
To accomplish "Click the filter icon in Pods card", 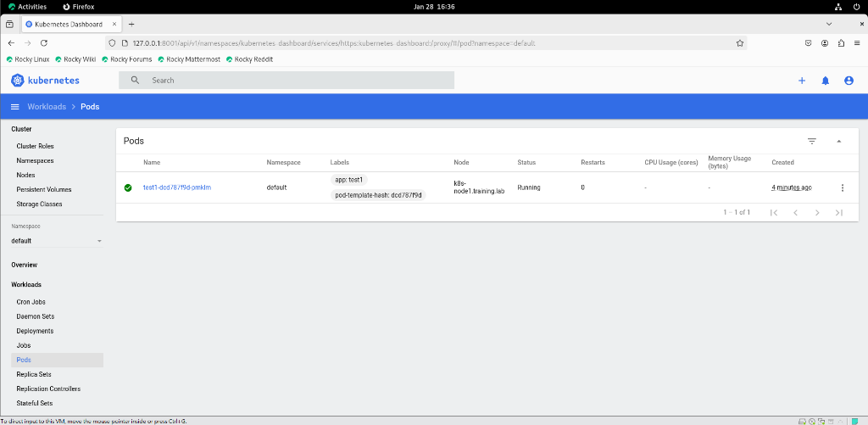I will [x=812, y=142].
